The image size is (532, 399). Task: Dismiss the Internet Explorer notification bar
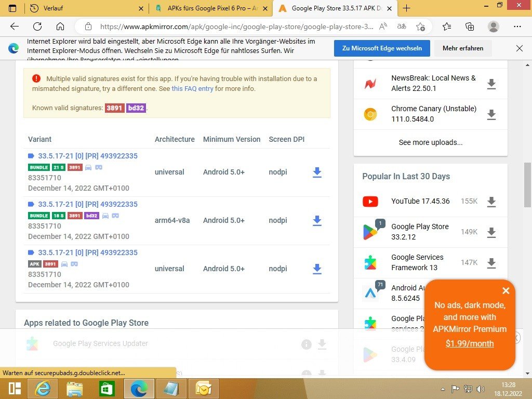(x=519, y=48)
